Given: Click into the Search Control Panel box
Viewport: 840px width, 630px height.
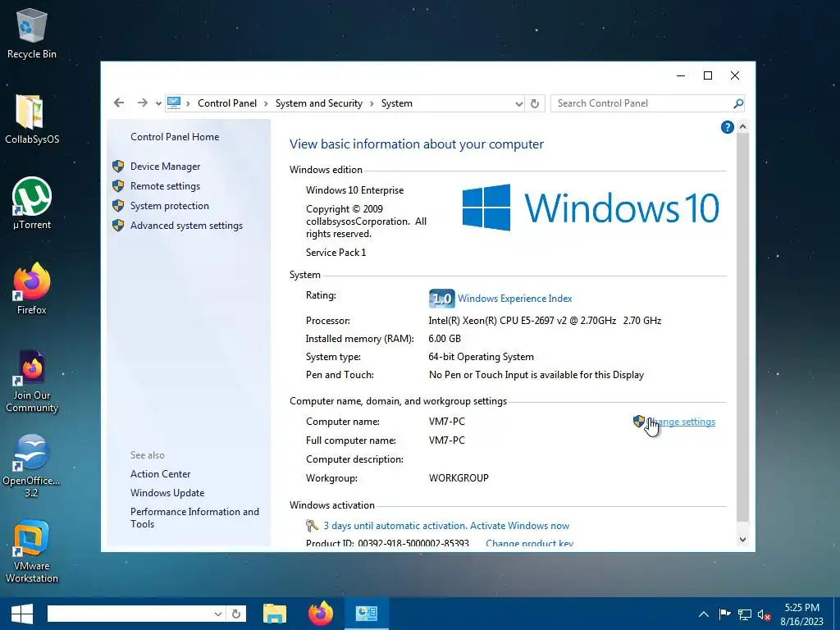Looking at the screenshot, I should (x=643, y=103).
